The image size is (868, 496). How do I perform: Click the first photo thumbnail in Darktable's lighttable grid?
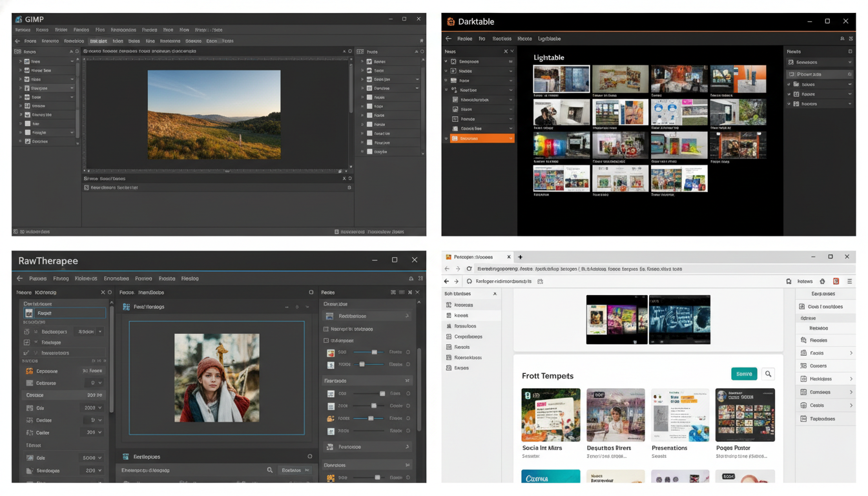pos(561,79)
